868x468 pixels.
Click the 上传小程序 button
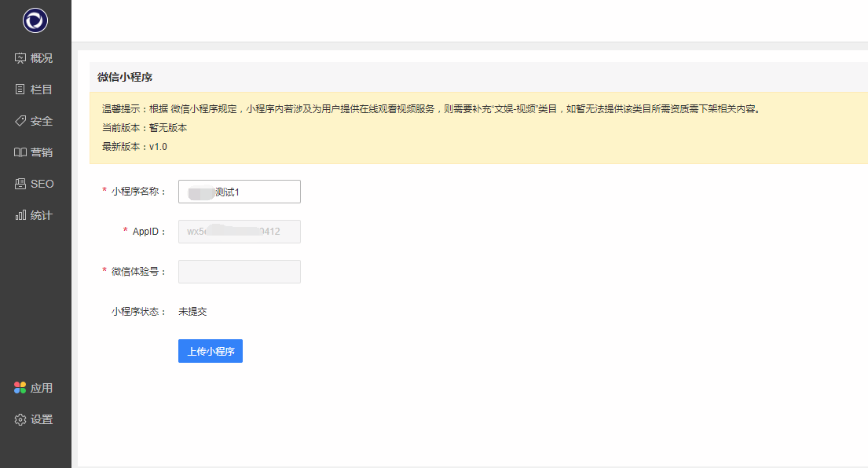click(211, 351)
